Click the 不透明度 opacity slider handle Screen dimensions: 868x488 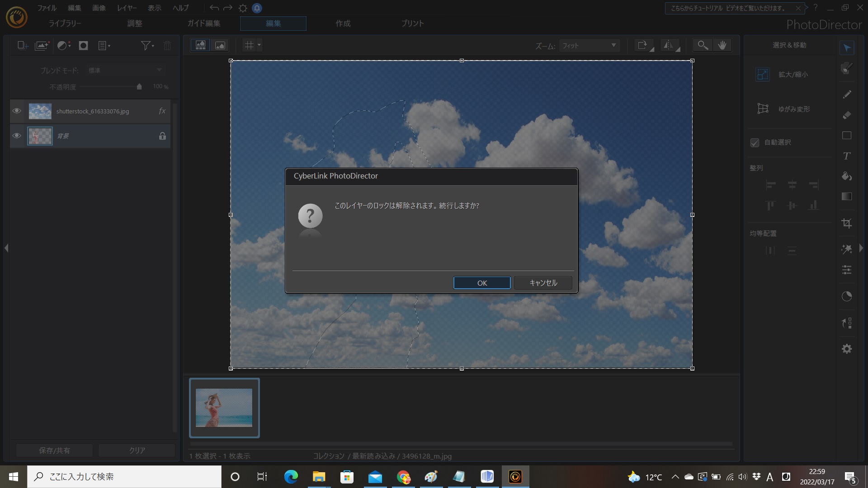click(139, 87)
